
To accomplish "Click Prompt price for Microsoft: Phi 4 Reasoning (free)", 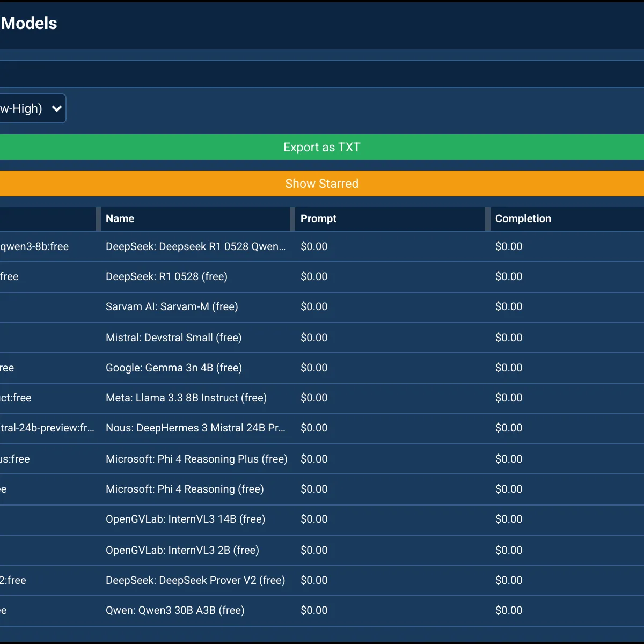I will (314, 489).
